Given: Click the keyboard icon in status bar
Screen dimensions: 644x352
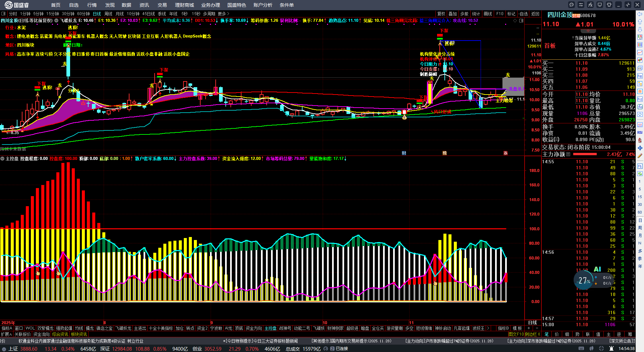Looking at the screenshot, I should point(581,349).
